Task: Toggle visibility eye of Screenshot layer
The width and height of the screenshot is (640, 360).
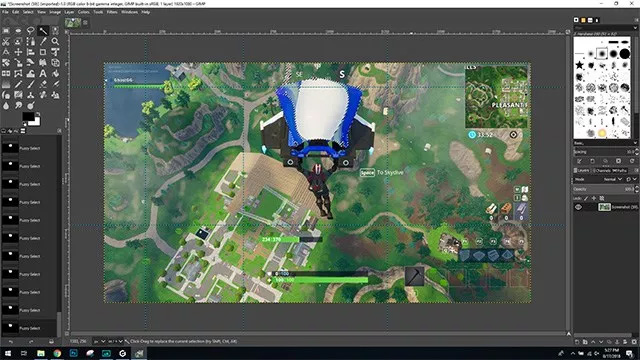Action: (578, 207)
